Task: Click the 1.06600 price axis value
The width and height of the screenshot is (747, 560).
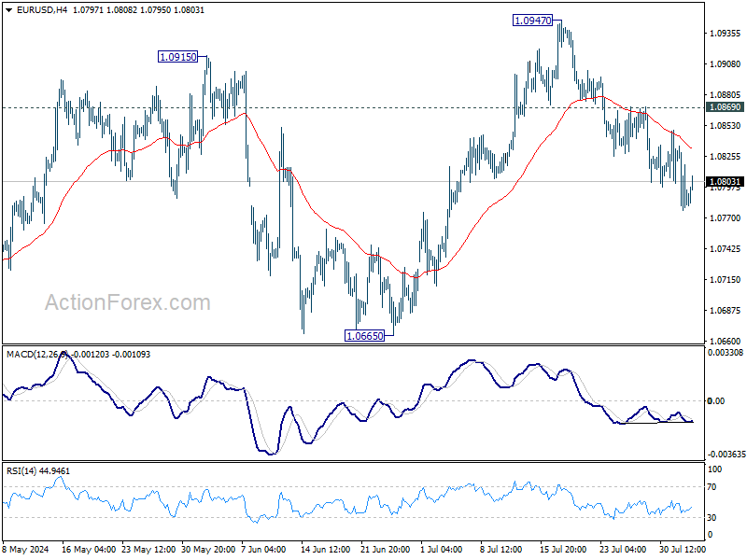Action: click(x=726, y=341)
